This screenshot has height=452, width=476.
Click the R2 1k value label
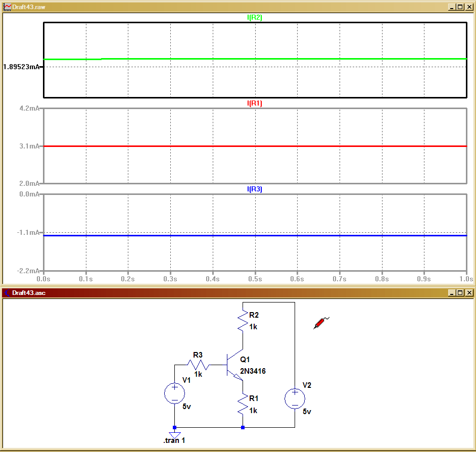pos(253,327)
